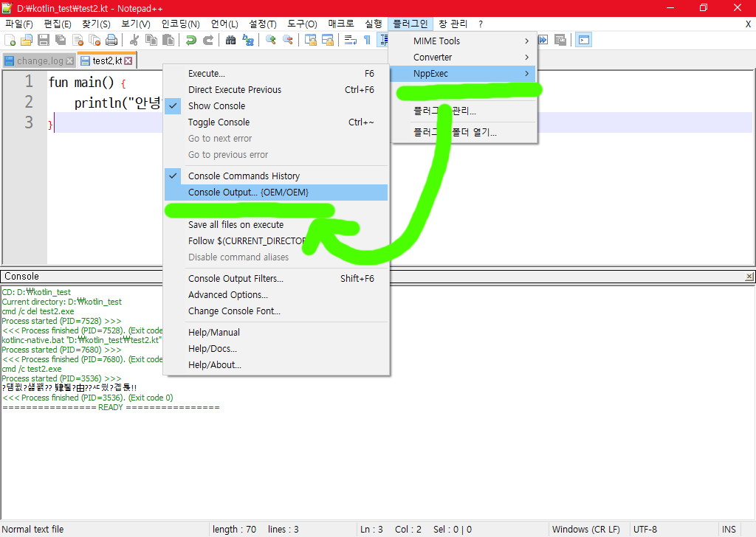
Task: Click the Copy toolbar icon
Action: point(151,40)
